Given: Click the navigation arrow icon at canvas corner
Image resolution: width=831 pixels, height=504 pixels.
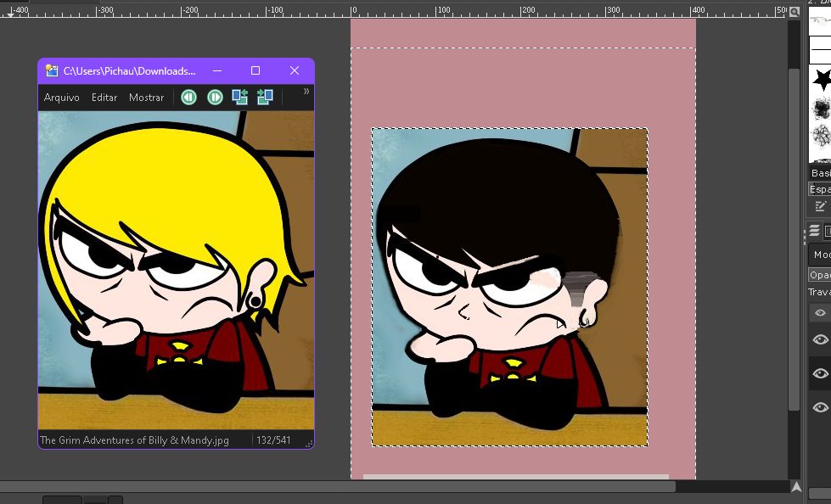Looking at the screenshot, I should (x=796, y=486).
